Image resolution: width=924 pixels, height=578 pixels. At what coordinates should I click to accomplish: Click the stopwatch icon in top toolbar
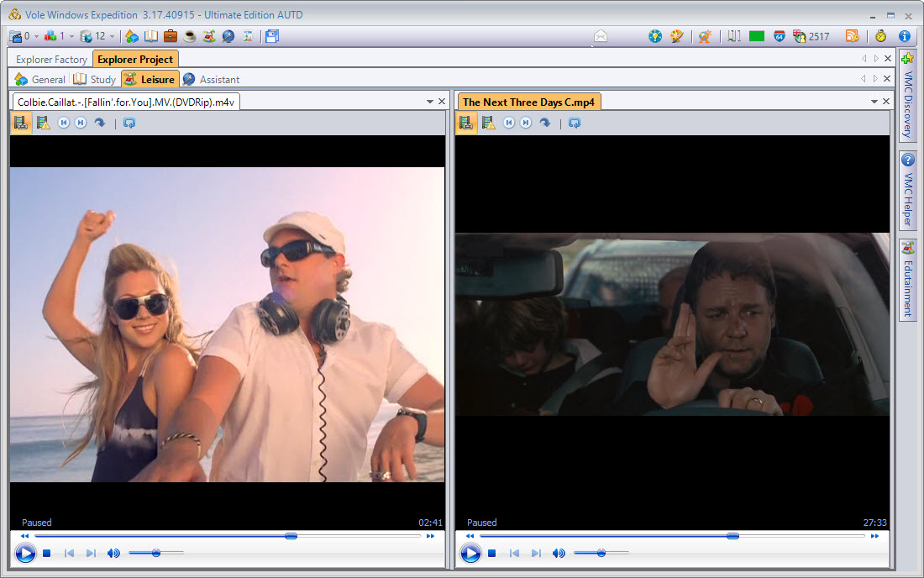pyautogui.click(x=880, y=36)
